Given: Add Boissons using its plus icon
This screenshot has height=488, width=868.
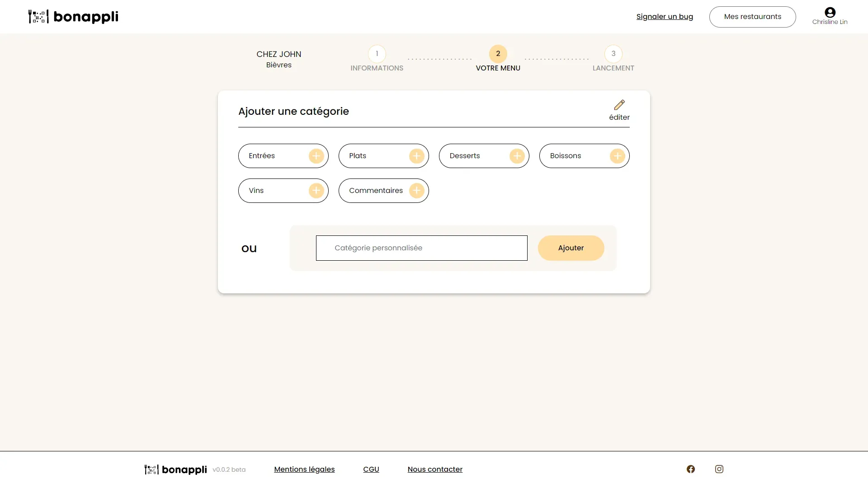Looking at the screenshot, I should click(618, 156).
